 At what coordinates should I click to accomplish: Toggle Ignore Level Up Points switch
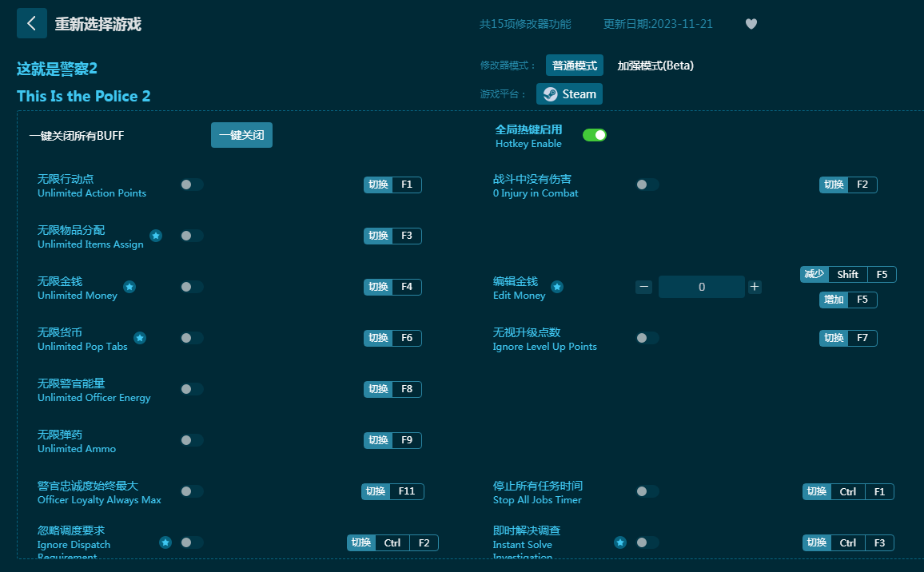pos(647,338)
